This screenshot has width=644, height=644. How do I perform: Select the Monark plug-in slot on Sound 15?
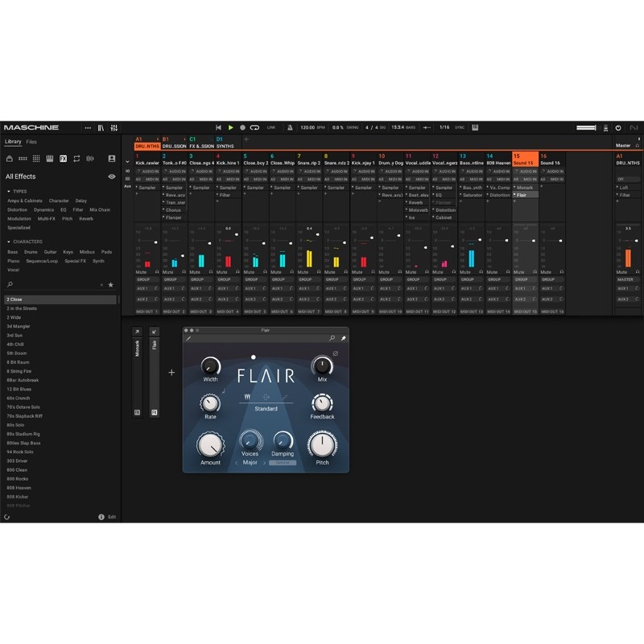click(526, 188)
